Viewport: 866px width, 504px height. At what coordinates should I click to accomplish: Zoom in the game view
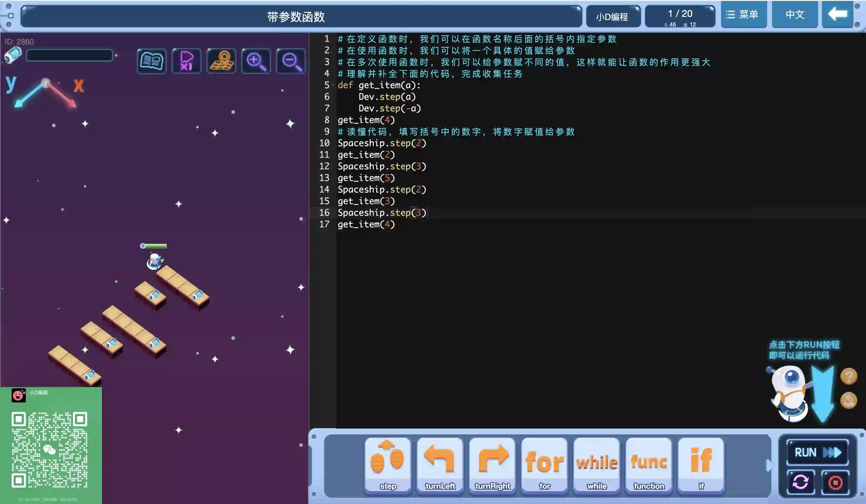pyautogui.click(x=256, y=61)
